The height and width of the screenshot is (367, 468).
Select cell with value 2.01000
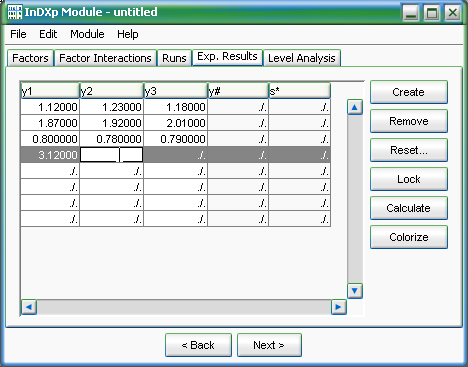tap(176, 123)
